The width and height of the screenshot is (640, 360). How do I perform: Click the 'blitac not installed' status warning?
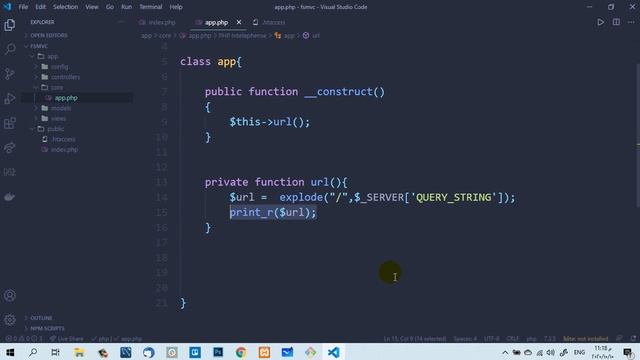tap(585, 339)
